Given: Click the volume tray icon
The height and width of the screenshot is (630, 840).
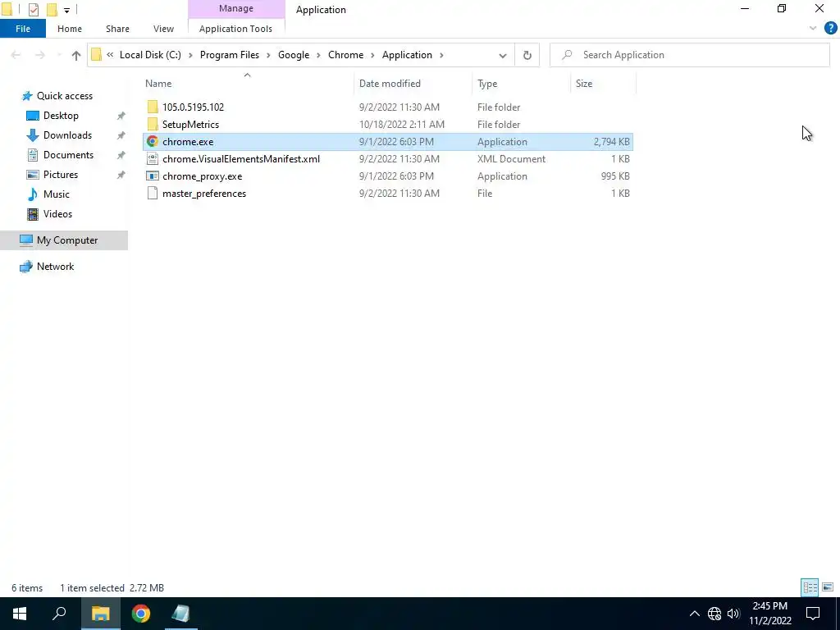Looking at the screenshot, I should [x=733, y=614].
